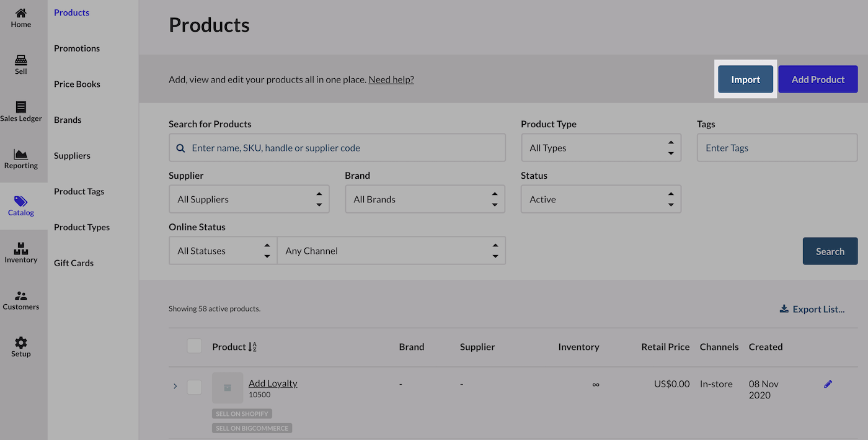
Task: Click the magnifier icon in product search
Action: 180,148
